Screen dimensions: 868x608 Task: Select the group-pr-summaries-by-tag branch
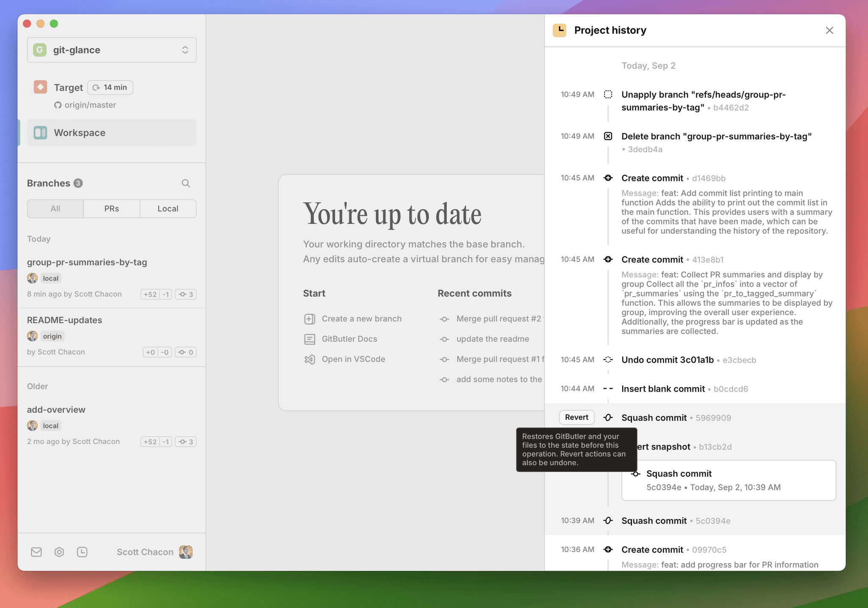tap(87, 262)
